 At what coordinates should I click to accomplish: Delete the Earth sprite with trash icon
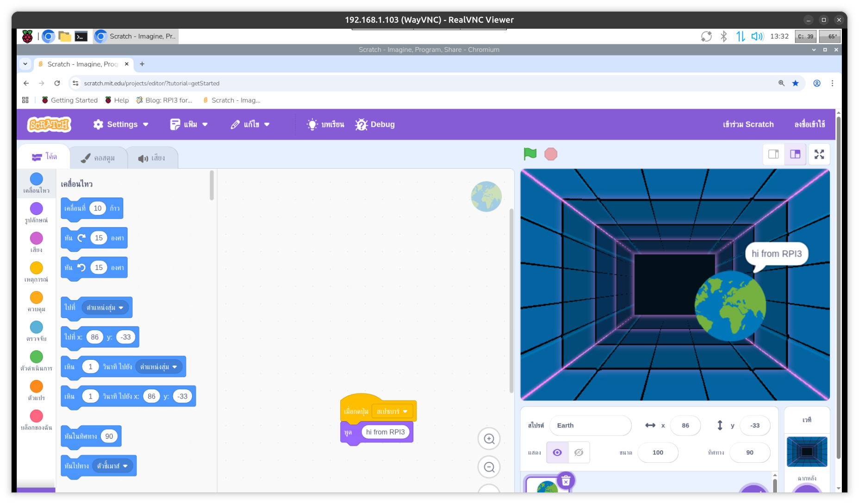(566, 481)
